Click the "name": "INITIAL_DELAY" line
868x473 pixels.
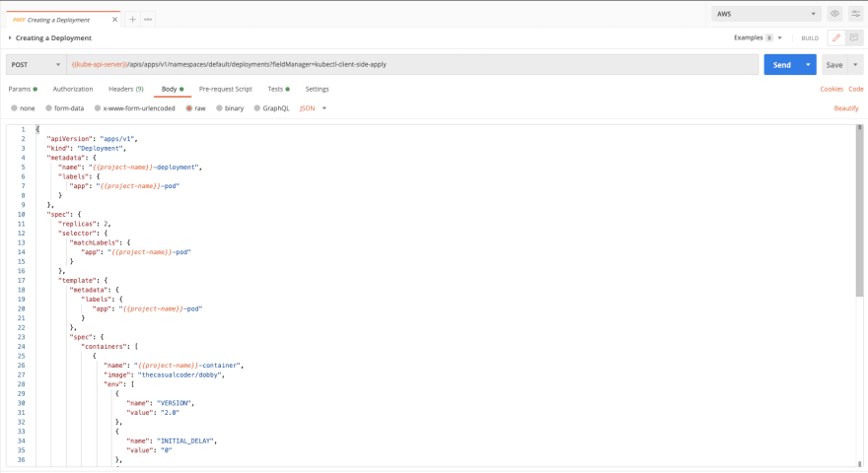pos(172,440)
